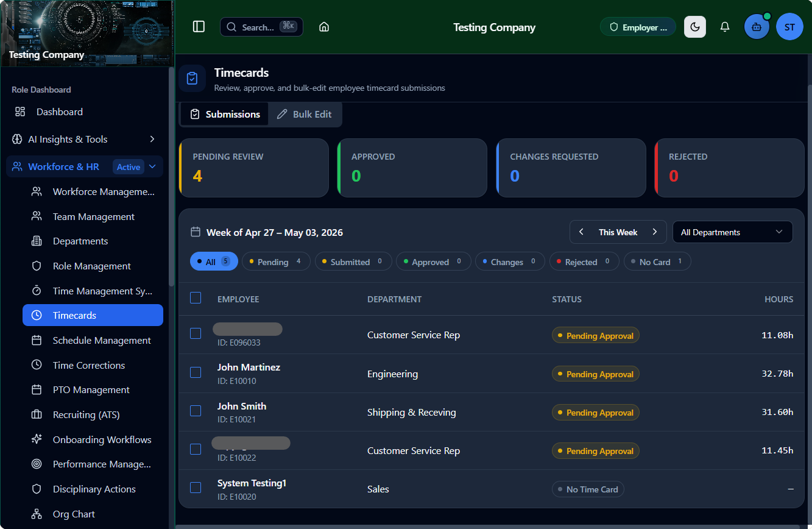The image size is (812, 529).
Task: Check John Smith's row checkbox
Action: 196,411
